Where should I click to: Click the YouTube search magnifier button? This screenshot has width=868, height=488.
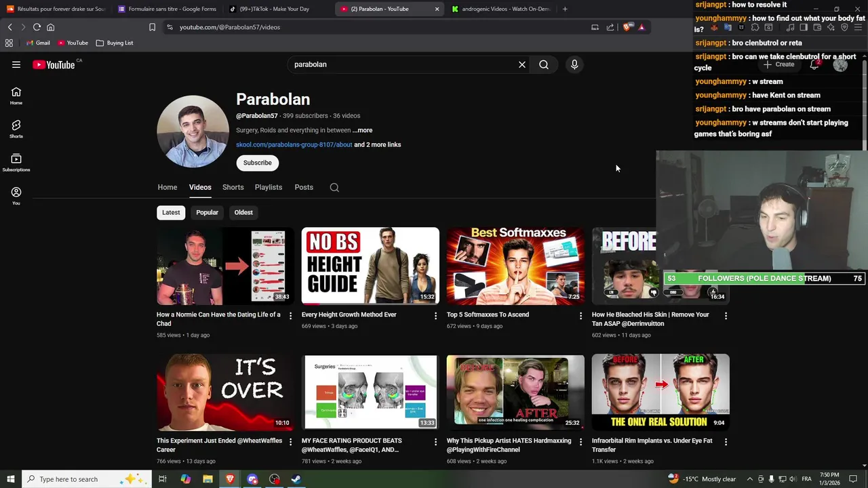click(544, 64)
